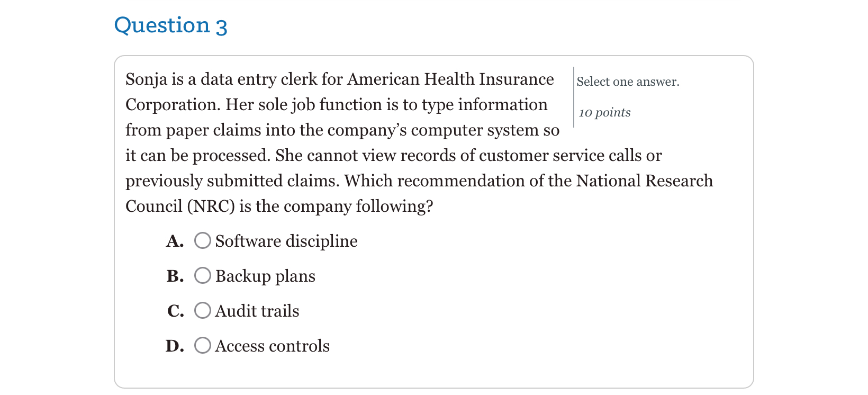Click the Question 3 heading
Viewport: 868px width, 395px height.
(x=171, y=25)
